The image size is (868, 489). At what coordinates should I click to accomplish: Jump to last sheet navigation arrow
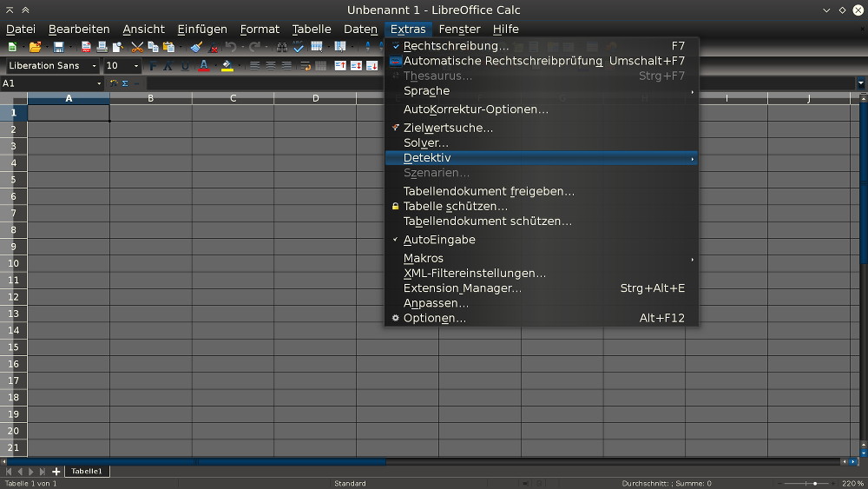(x=42, y=472)
